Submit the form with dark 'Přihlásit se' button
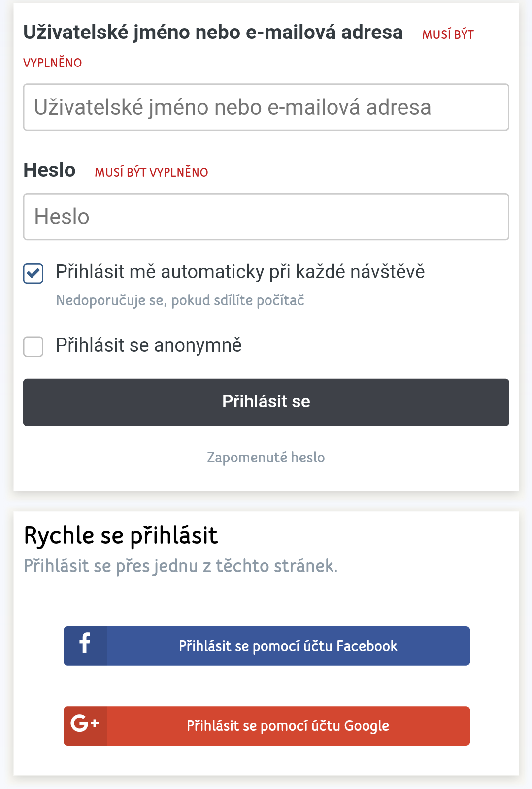 (266, 402)
